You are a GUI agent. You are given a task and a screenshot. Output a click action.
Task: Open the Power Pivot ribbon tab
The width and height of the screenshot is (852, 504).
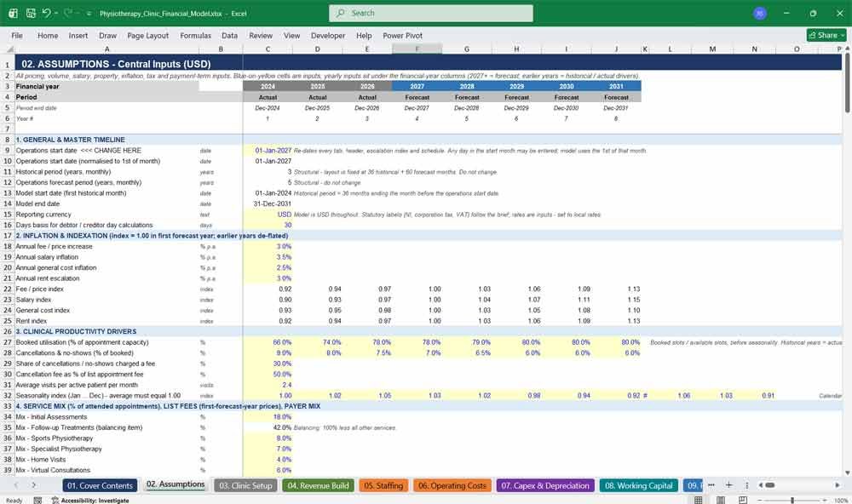[x=403, y=35]
